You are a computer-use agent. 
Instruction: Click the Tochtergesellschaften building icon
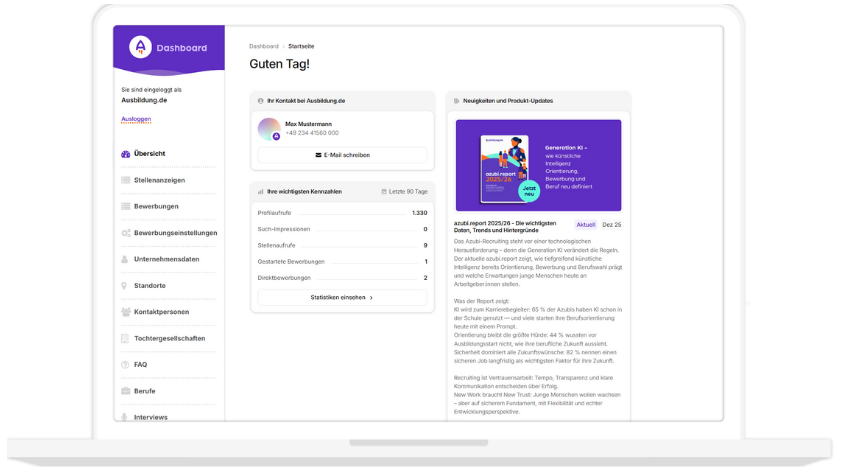[x=125, y=339]
